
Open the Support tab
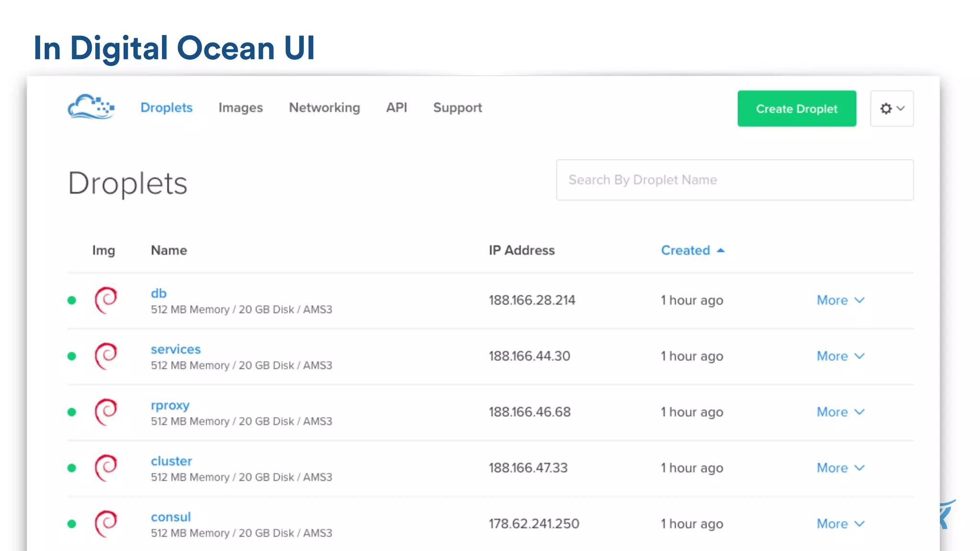[457, 108]
